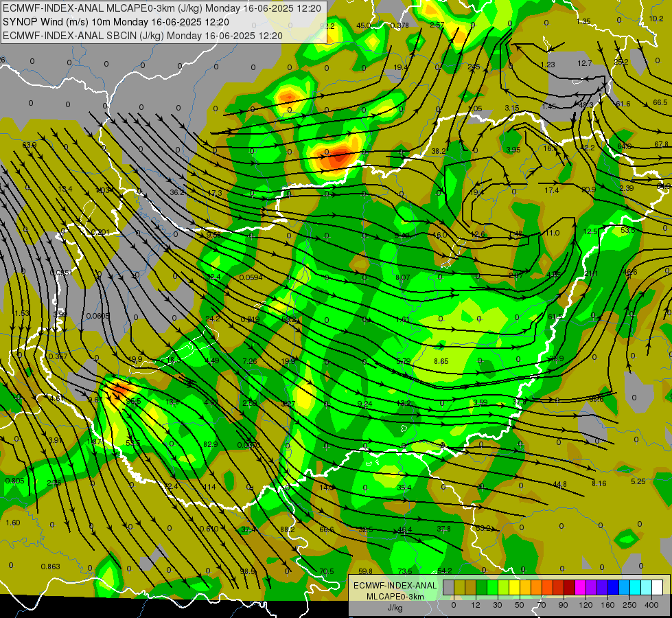Click the map value 12.7
The image size is (672, 618).
click(x=585, y=63)
